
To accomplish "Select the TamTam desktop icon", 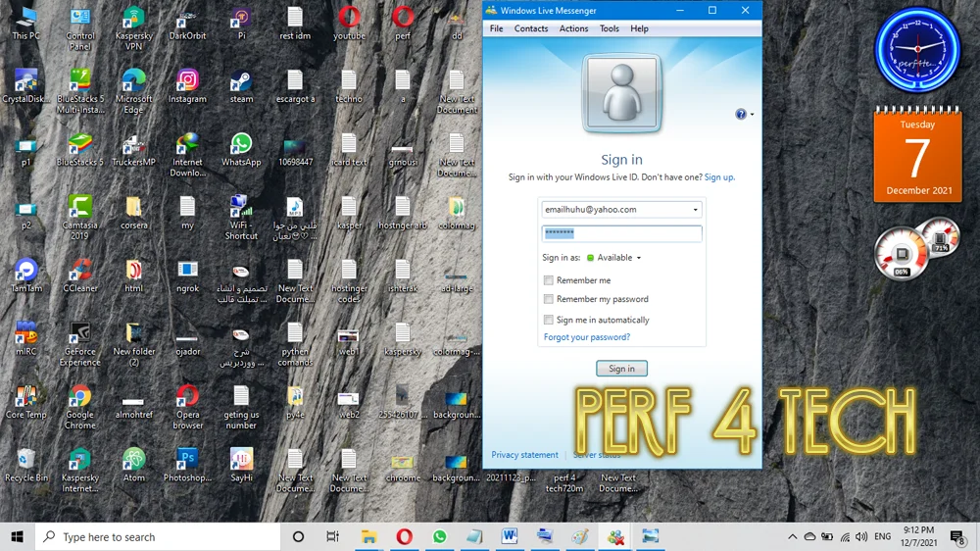I will [25, 275].
